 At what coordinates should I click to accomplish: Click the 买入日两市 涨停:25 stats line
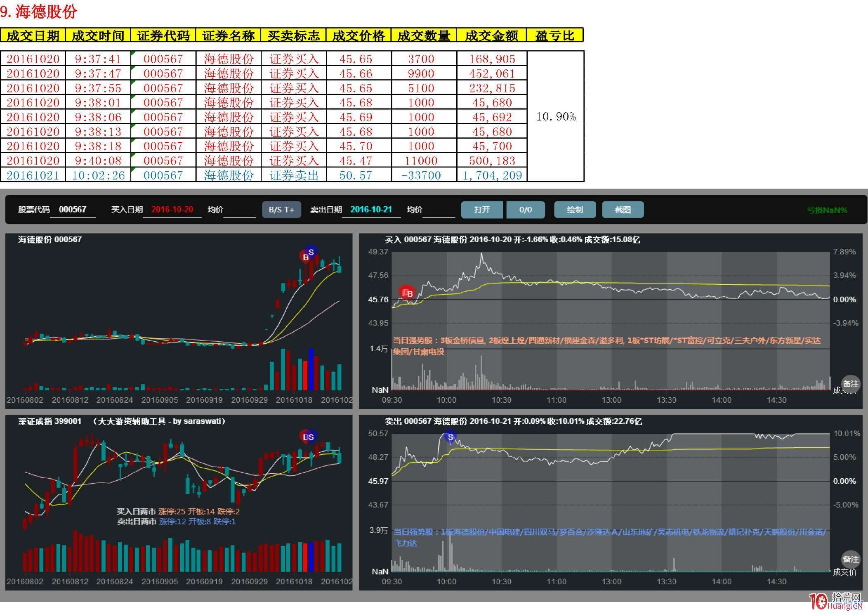click(x=178, y=512)
